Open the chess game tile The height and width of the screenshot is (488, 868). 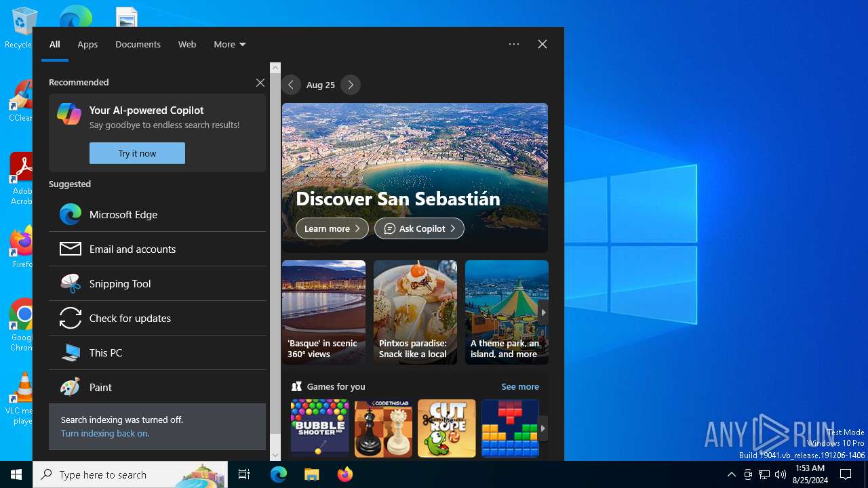click(383, 428)
